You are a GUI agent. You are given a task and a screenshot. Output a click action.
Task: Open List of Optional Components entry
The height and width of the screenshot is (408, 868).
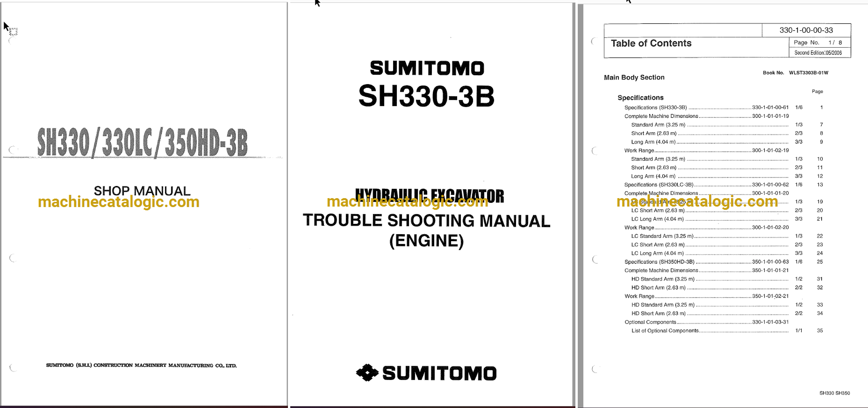tap(727, 330)
